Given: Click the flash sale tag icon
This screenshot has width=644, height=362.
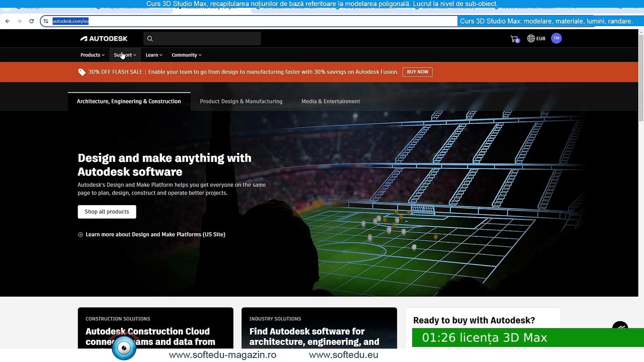Looking at the screenshot, I should (82, 72).
